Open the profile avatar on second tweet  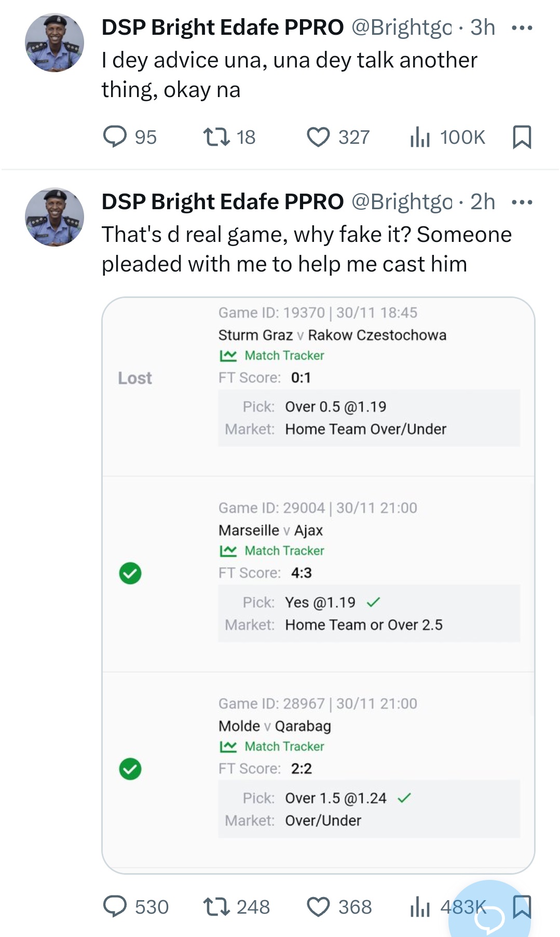(54, 217)
